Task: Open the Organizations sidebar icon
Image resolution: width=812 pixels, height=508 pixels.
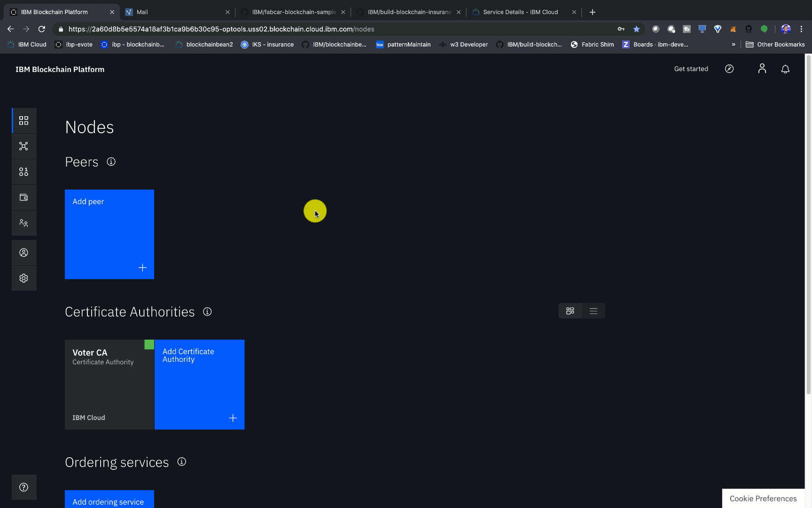Action: [24, 223]
